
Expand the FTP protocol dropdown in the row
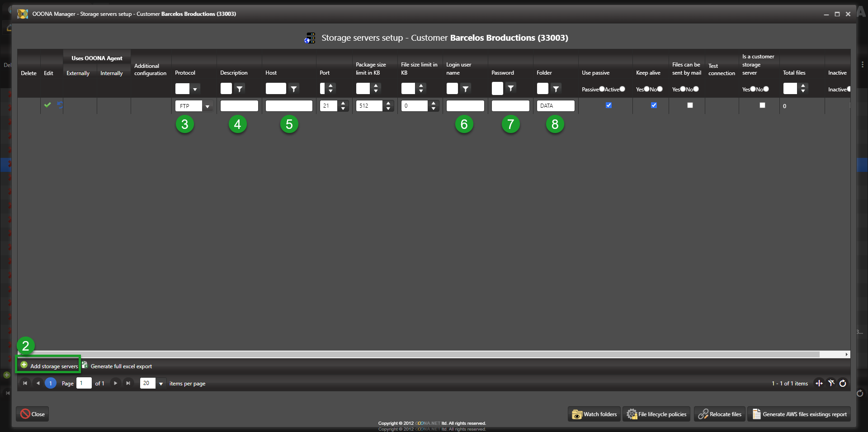click(208, 106)
